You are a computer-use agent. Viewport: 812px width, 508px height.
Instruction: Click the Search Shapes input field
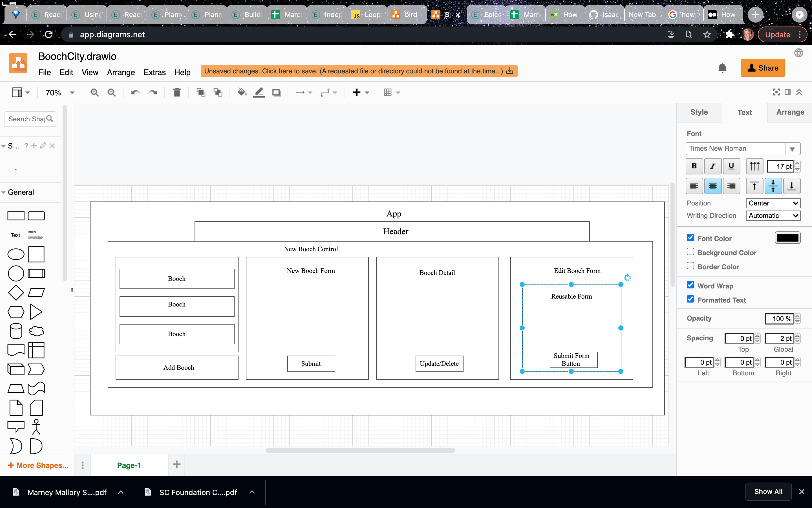point(30,119)
